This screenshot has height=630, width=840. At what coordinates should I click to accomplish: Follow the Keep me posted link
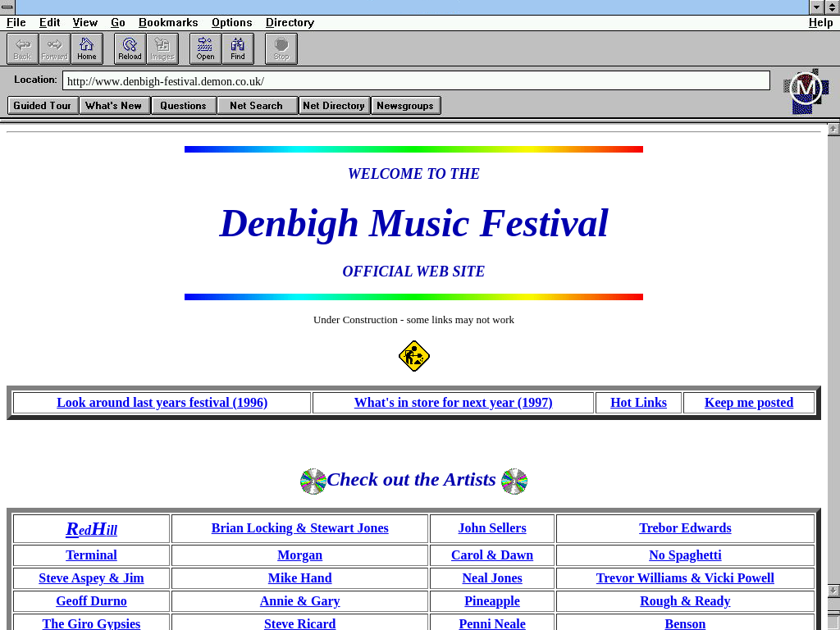coord(749,402)
